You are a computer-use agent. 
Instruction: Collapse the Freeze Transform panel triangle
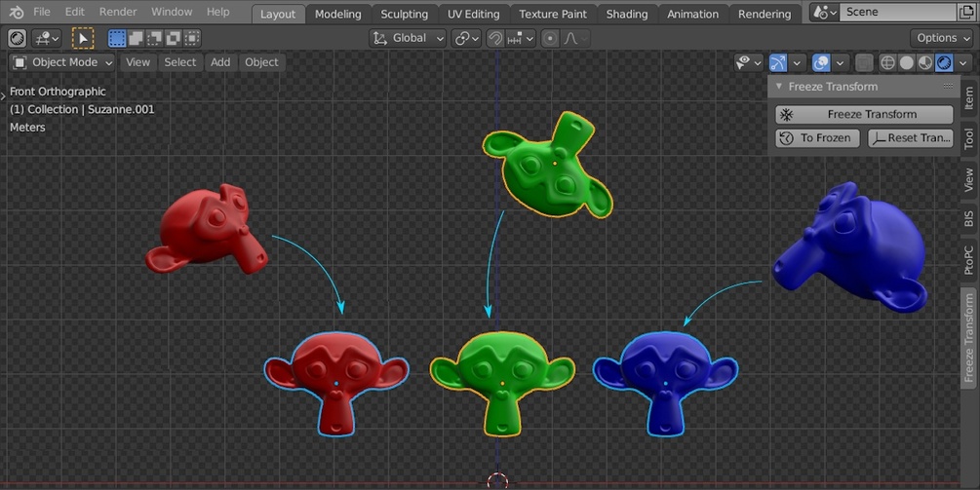tap(779, 86)
